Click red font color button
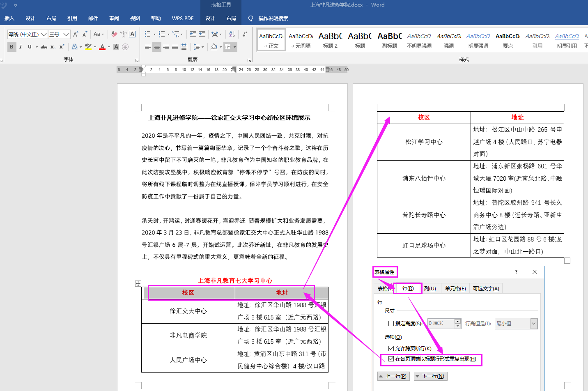This screenshot has width=588, height=391. click(x=102, y=47)
